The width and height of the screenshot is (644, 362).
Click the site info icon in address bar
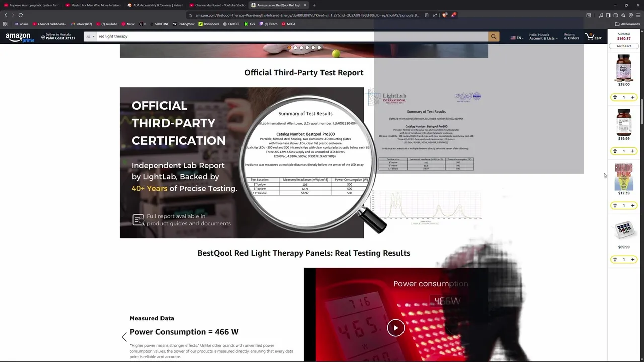click(190, 15)
